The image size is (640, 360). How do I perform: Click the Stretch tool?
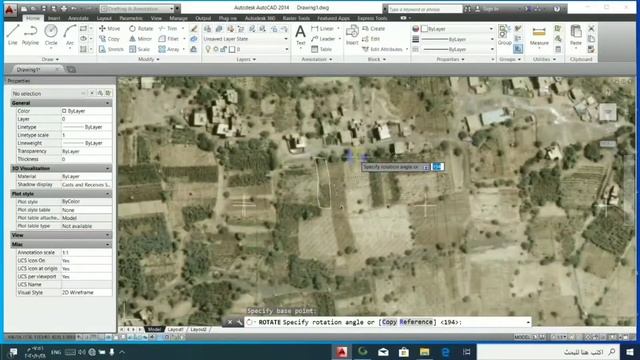point(111,49)
